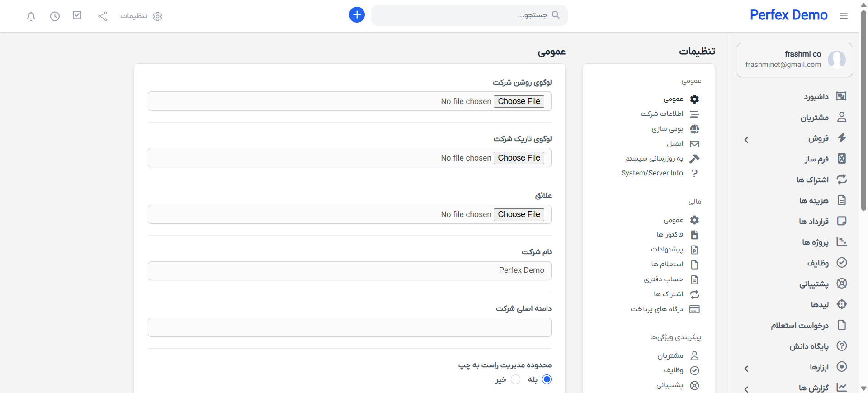Image resolution: width=868 pixels, height=393 pixels.
Task: Click the 'Perfex Demo' logo link
Action: click(788, 15)
